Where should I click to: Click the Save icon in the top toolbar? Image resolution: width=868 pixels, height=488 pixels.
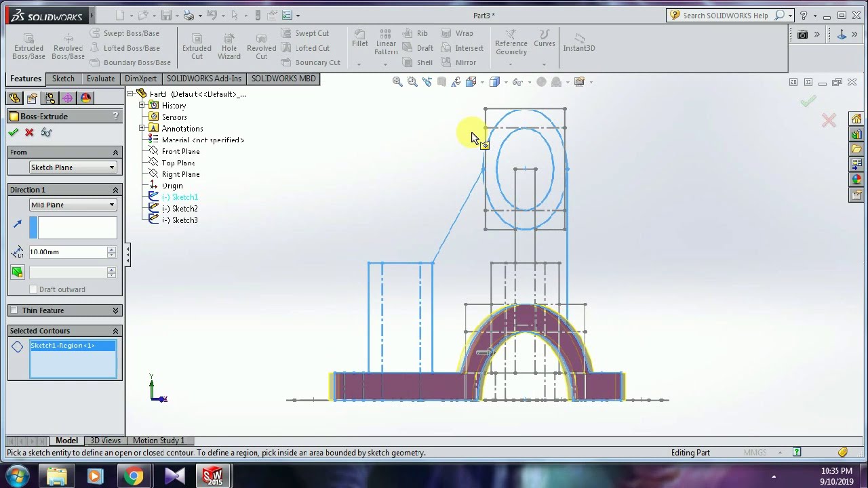coord(166,15)
